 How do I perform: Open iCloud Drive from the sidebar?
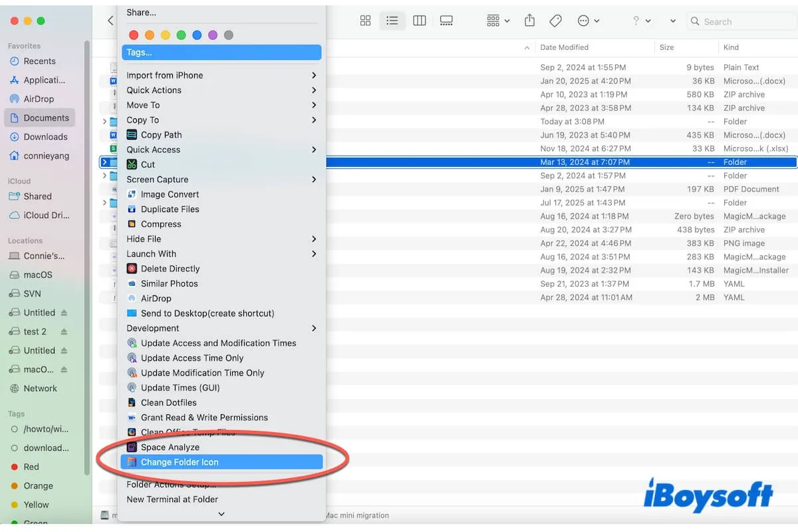pyautogui.click(x=41, y=215)
